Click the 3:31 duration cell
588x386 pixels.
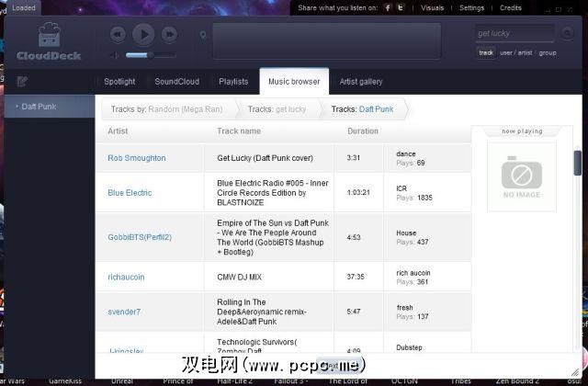(353, 158)
